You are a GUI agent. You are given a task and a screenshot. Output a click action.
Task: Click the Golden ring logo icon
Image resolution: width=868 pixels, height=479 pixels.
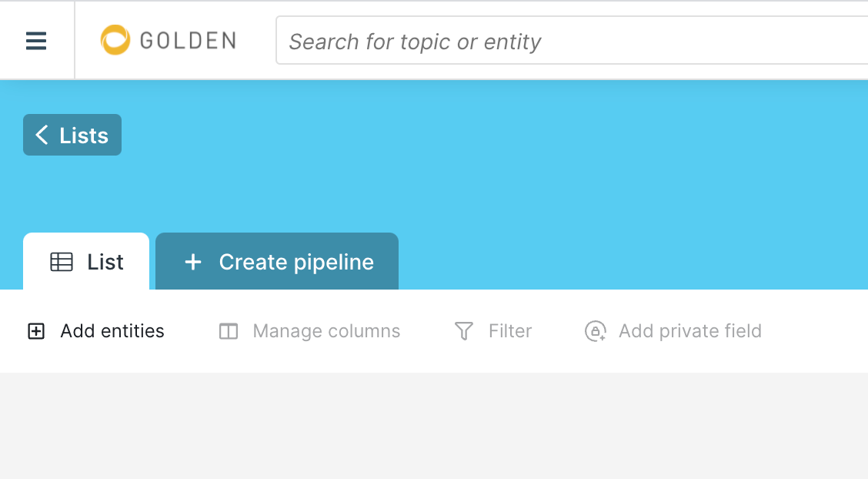pyautogui.click(x=115, y=40)
